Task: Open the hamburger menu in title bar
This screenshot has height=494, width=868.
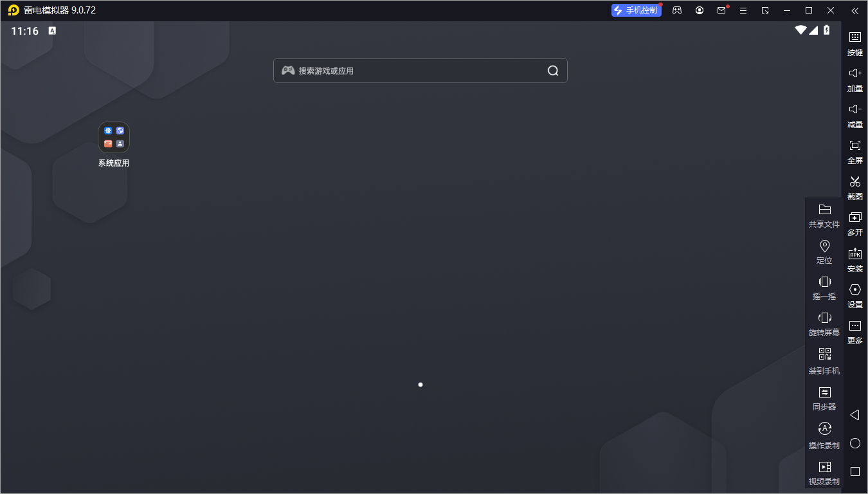Action: click(743, 10)
